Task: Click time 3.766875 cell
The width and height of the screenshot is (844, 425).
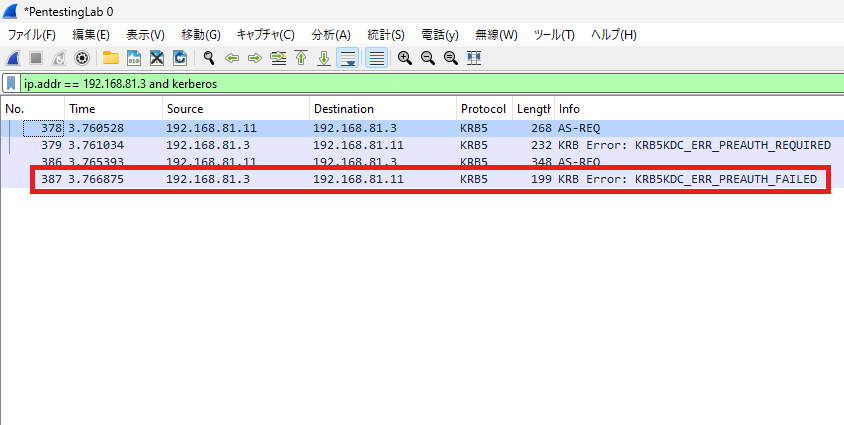Action: [x=96, y=179]
